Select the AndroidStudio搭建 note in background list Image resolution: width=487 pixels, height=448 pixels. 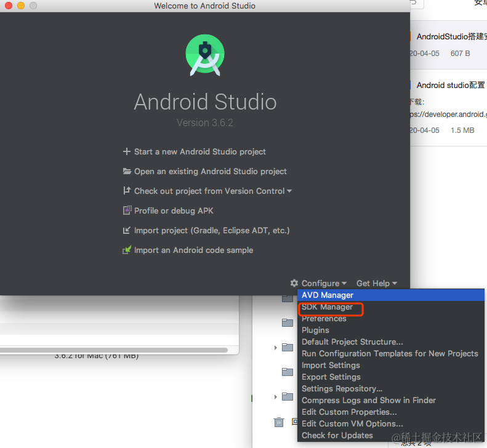click(448, 45)
